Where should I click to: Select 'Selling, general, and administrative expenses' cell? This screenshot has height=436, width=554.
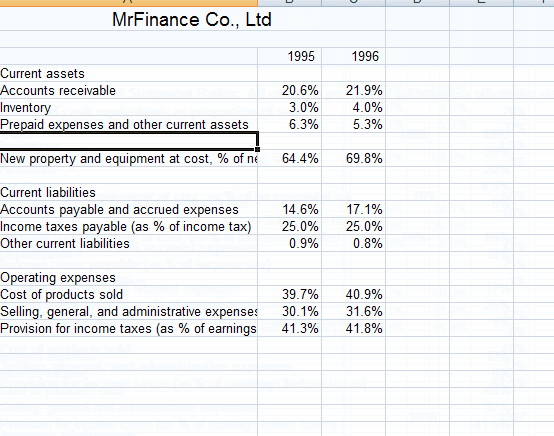[129, 311]
